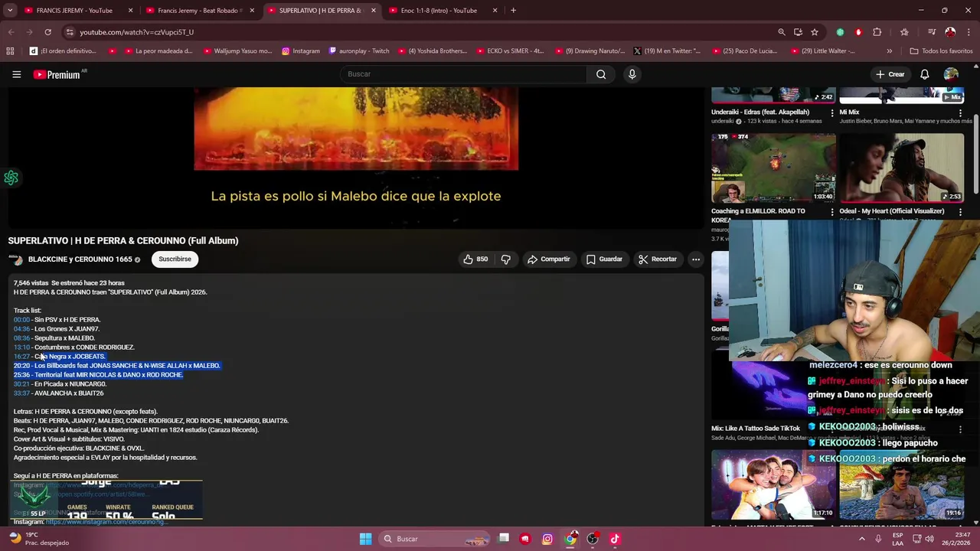
Task: Open more actions menu for video
Action: [696, 259]
